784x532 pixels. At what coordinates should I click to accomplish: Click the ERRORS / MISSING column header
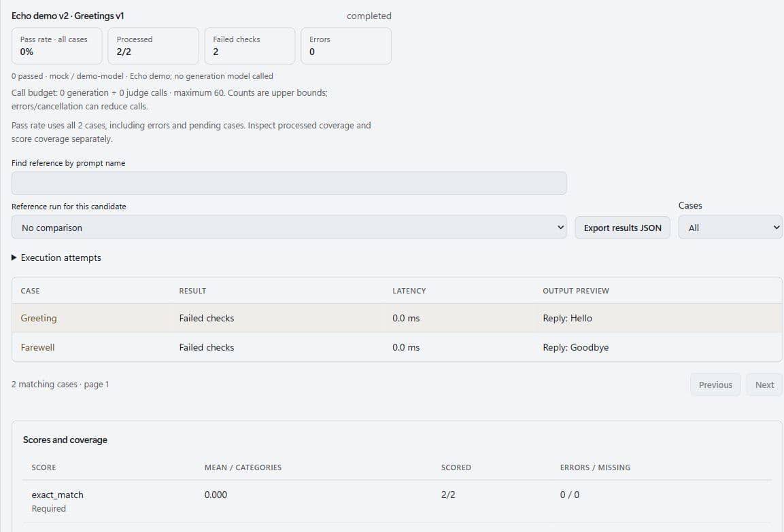pyautogui.click(x=595, y=467)
